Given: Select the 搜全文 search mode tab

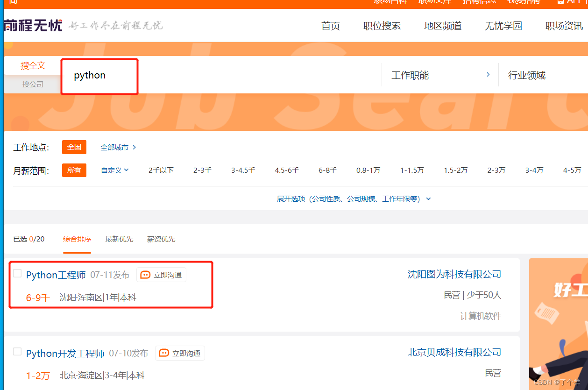Looking at the screenshot, I should 33,66.
